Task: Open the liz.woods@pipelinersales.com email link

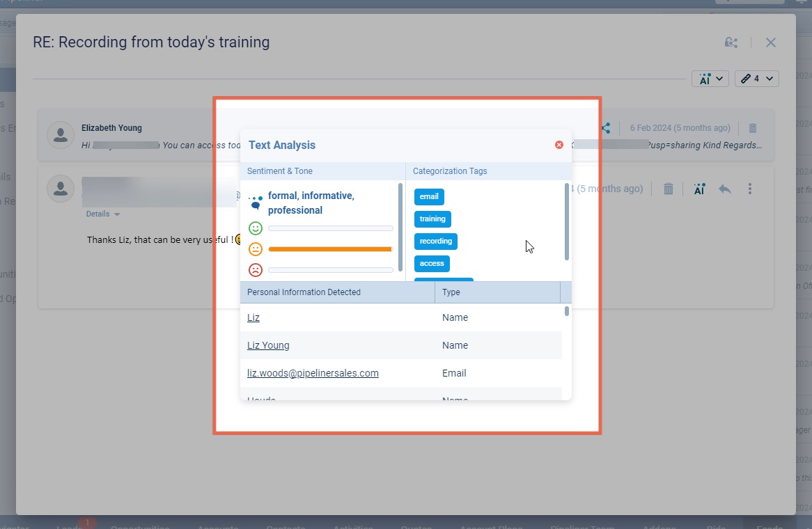Action: pos(313,373)
